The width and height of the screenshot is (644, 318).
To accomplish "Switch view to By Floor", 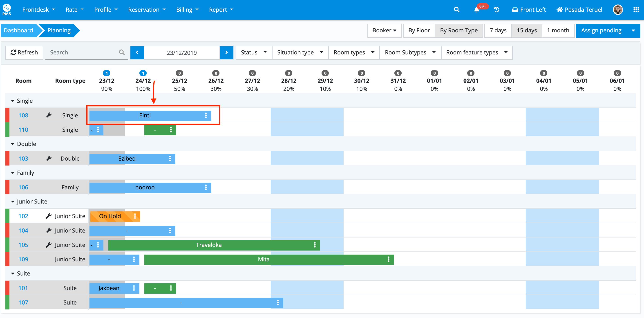I will click(419, 31).
